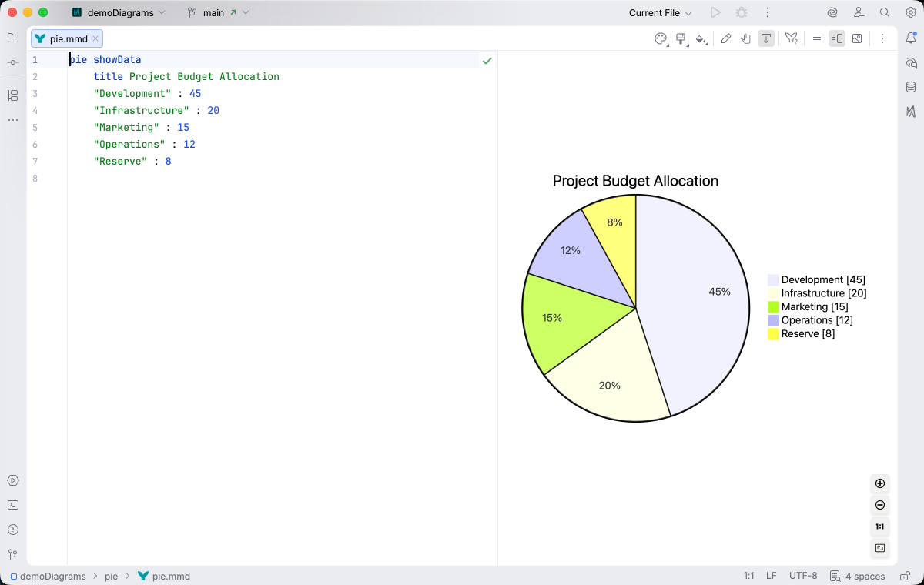Image resolution: width=924 pixels, height=585 pixels.
Task: Open the Current File run configuration dropdown
Action: (x=660, y=12)
